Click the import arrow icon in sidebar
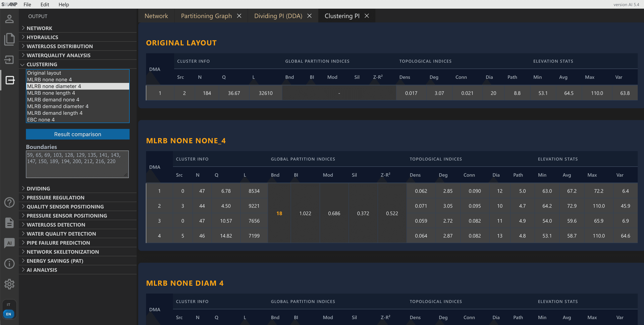 [x=9, y=60]
